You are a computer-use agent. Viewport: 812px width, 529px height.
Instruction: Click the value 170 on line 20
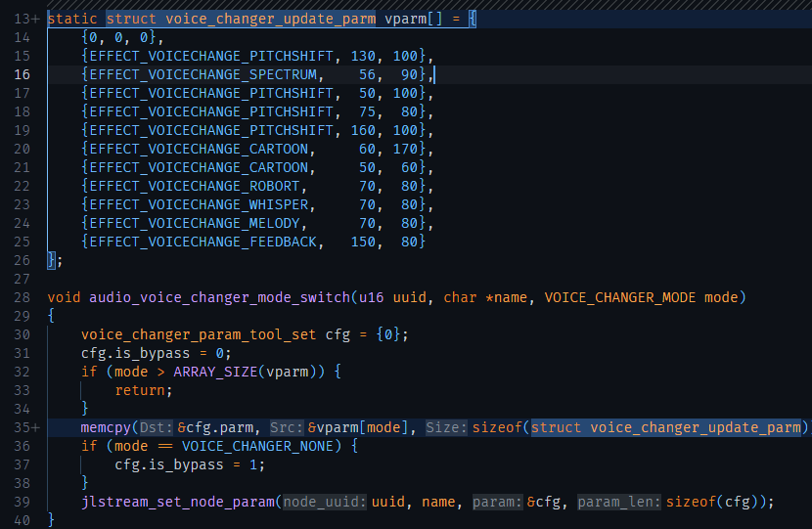click(x=405, y=149)
